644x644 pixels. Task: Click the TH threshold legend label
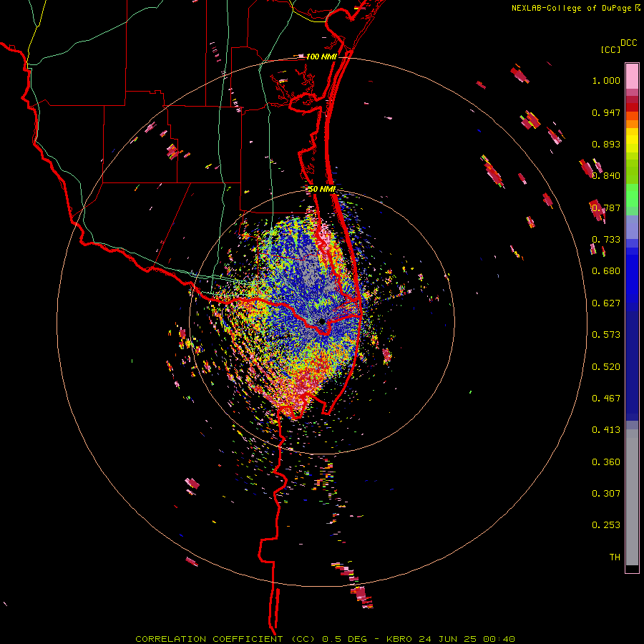pyautogui.click(x=615, y=557)
